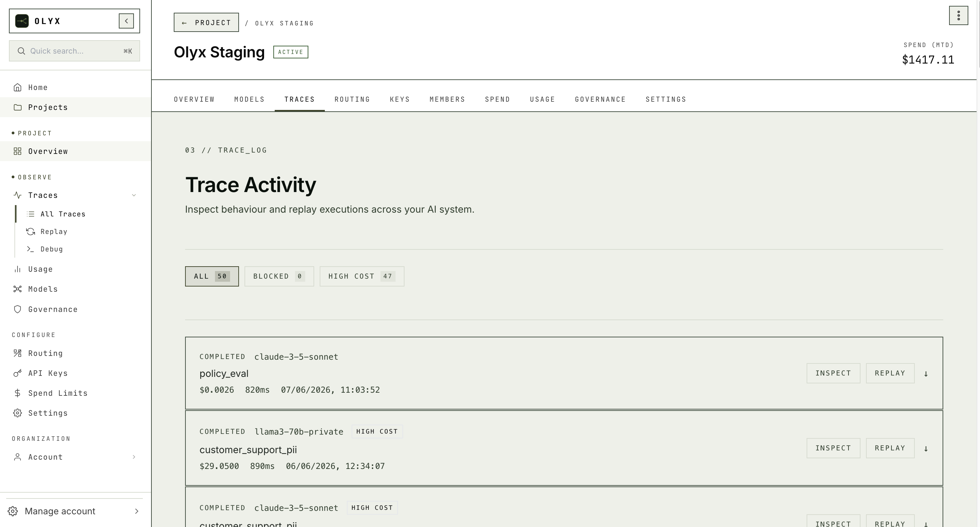Open the Keys tab
Image resolution: width=980 pixels, height=527 pixels.
400,99
